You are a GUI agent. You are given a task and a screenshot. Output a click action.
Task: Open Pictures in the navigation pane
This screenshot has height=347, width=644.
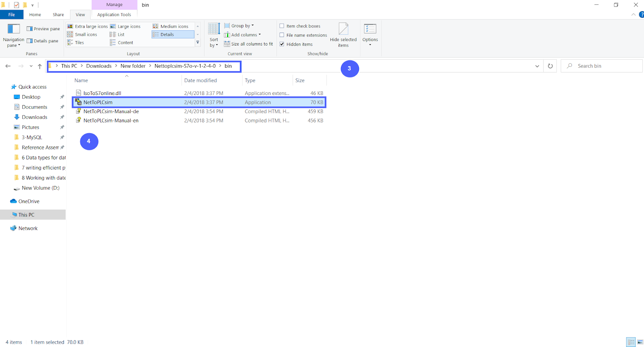tap(31, 127)
